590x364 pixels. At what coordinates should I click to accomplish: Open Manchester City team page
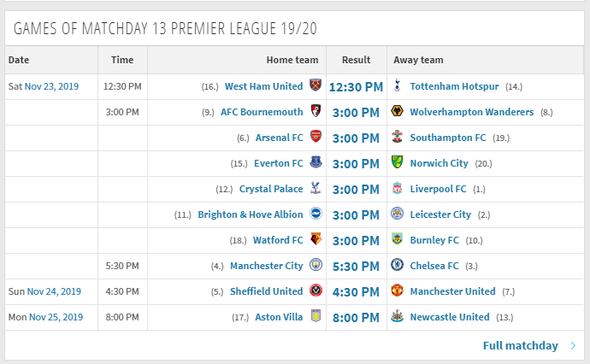pos(267,266)
